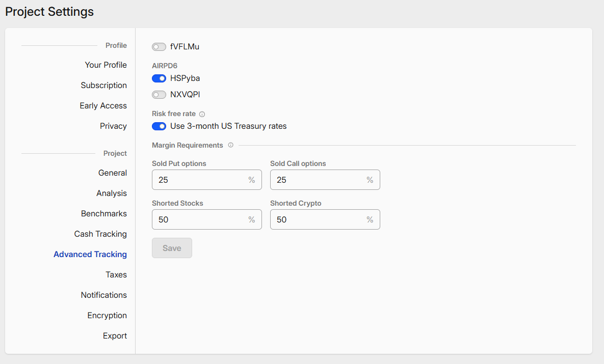Select Privacy in the sidebar
The height and width of the screenshot is (364, 604).
pyautogui.click(x=113, y=126)
